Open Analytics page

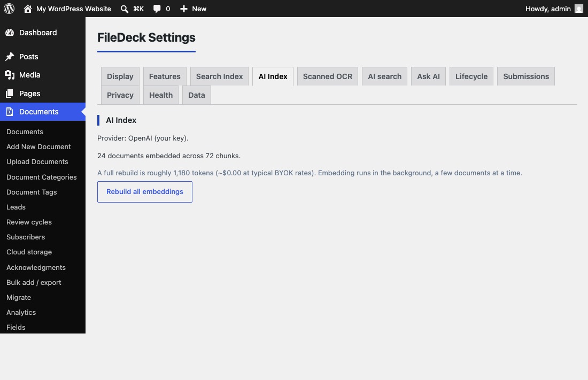(21, 313)
